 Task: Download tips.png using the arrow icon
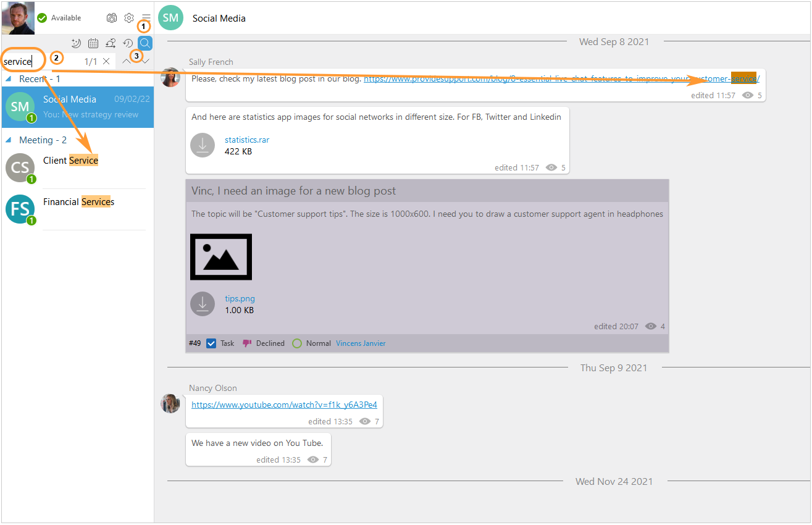[203, 304]
